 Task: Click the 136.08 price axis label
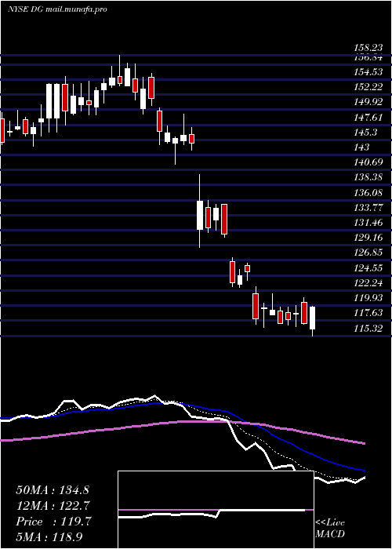pyautogui.click(x=367, y=193)
